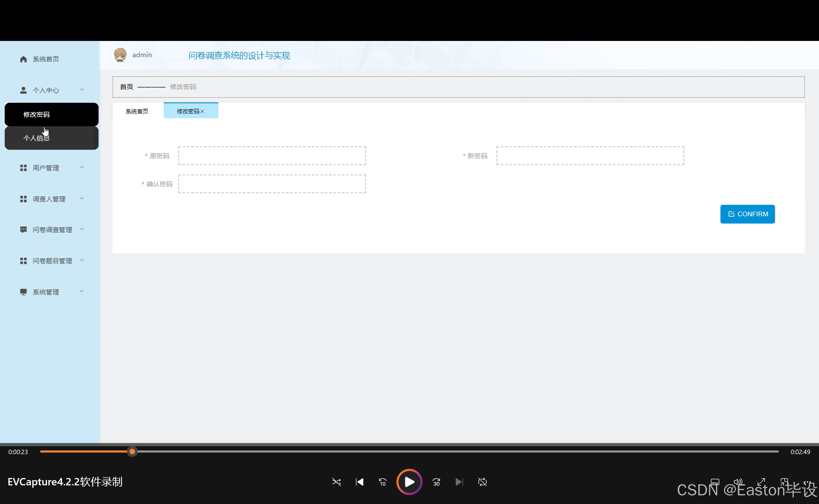Click the home icon beside 系统首页
Viewport: 819px width, 504px height.
coord(23,59)
